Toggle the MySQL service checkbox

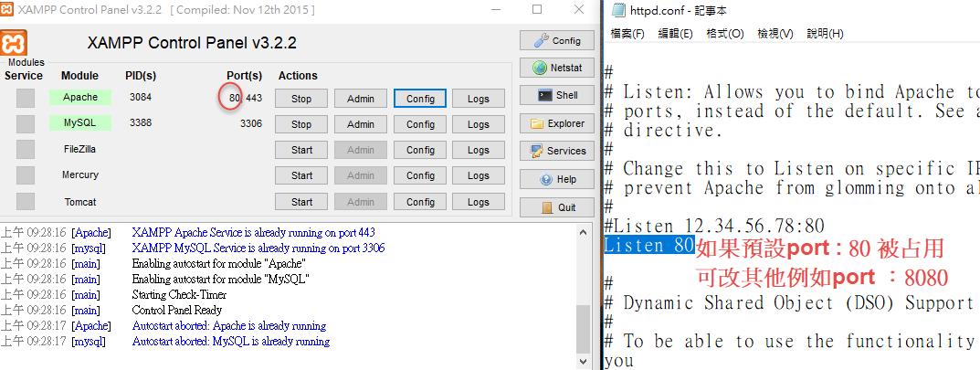[26, 123]
